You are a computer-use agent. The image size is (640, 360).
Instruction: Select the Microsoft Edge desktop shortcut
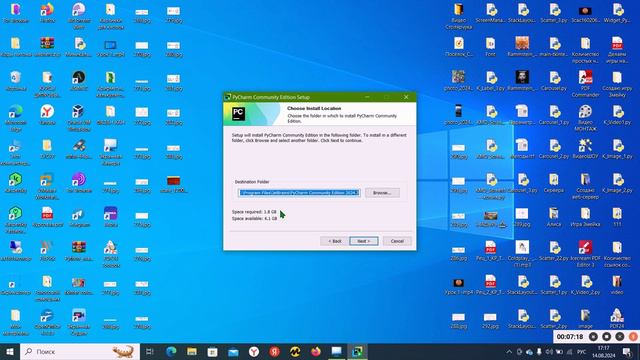[x=16, y=118]
